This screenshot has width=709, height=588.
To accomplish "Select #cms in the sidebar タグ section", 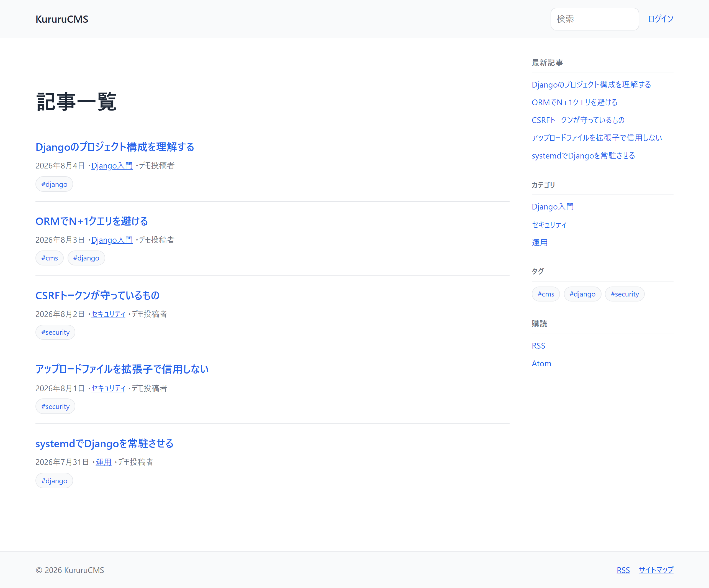I will pos(546,294).
